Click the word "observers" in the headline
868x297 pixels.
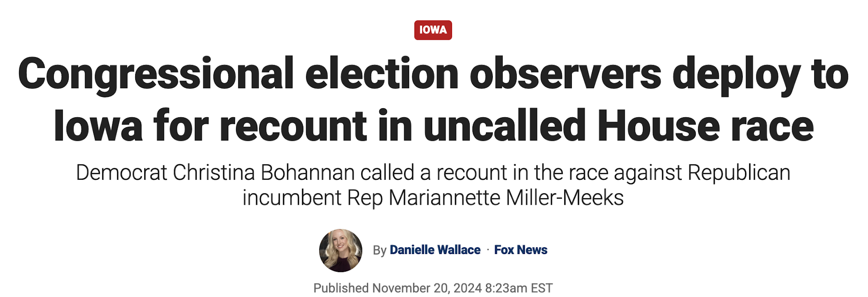[566, 74]
